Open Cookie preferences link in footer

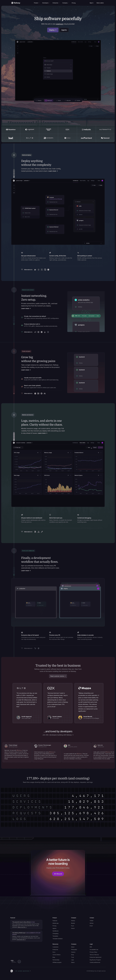coord(95,962)
